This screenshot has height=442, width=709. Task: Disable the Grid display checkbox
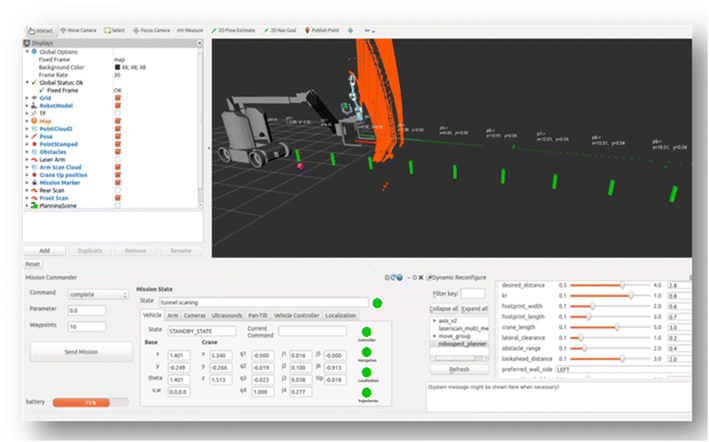click(x=118, y=98)
